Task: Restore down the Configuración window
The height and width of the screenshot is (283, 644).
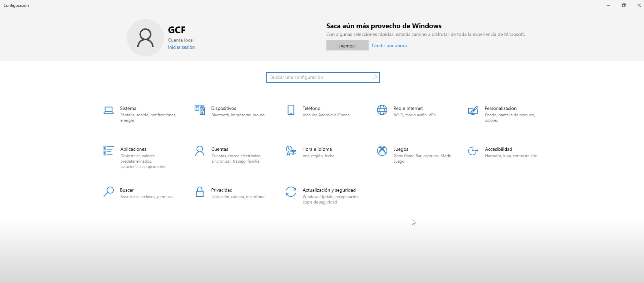Action: coord(624,5)
